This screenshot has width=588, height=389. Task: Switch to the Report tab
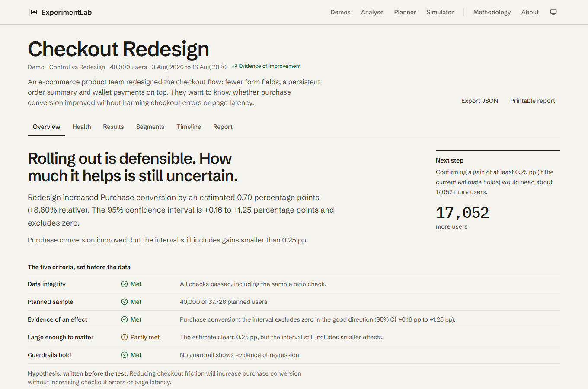pyautogui.click(x=223, y=127)
